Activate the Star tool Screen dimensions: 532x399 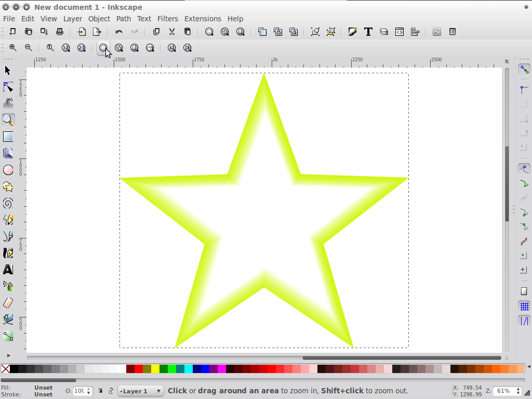click(8, 187)
